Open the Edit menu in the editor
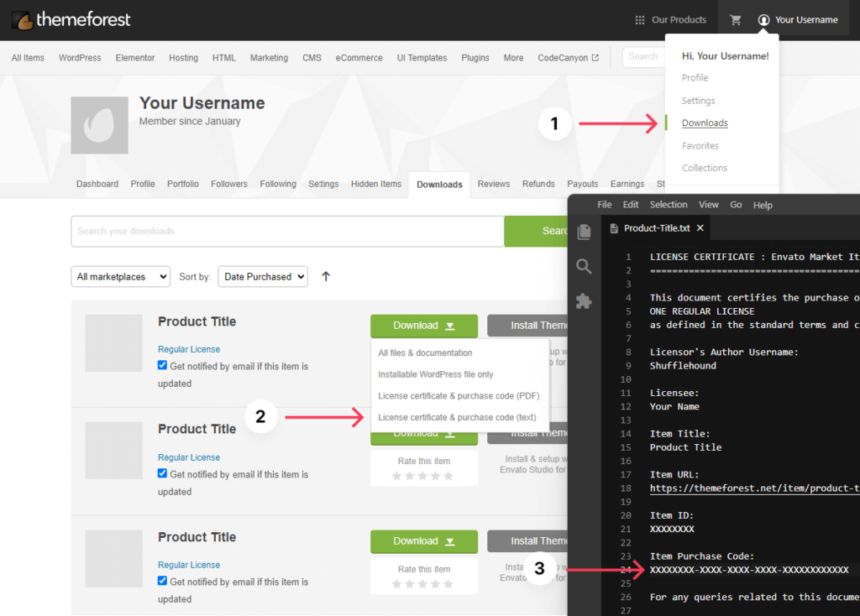 click(631, 205)
